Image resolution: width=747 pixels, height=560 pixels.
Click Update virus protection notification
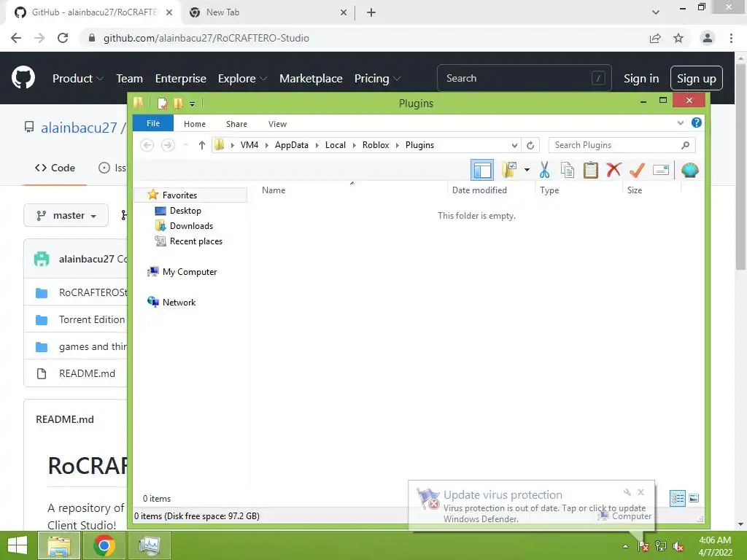point(531,506)
